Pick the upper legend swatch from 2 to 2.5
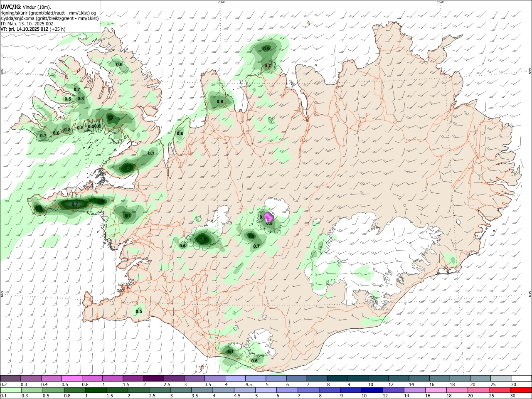Viewport: 532px width, 399px height. (x=153, y=378)
